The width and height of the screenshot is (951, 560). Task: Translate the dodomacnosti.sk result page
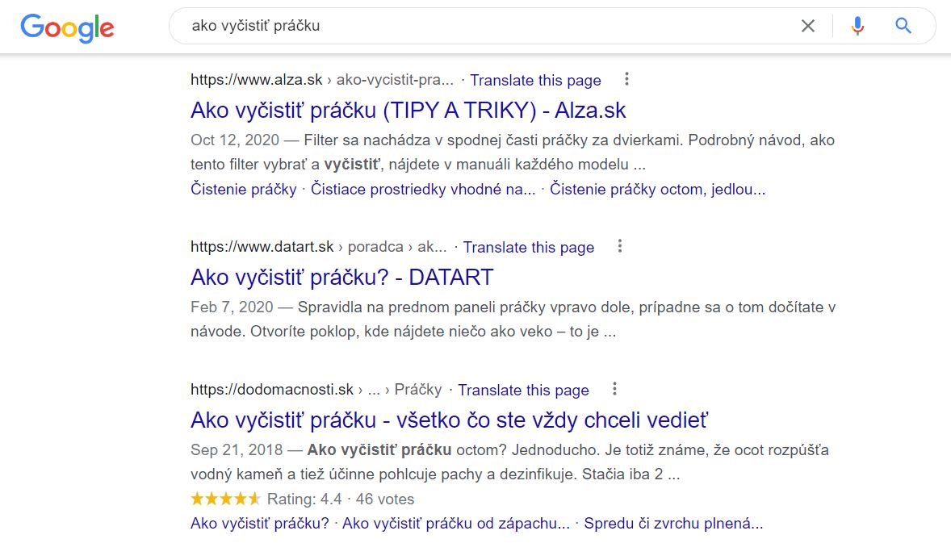tap(523, 391)
